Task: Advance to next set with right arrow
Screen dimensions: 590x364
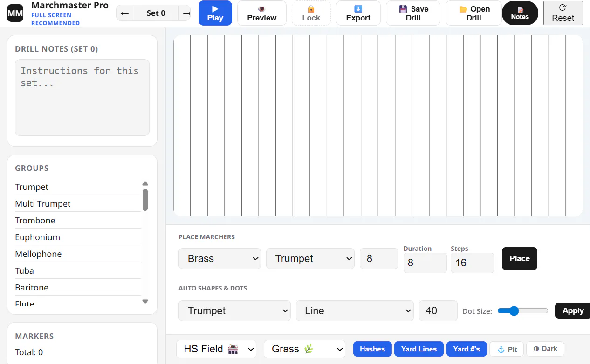Action: [x=186, y=13]
